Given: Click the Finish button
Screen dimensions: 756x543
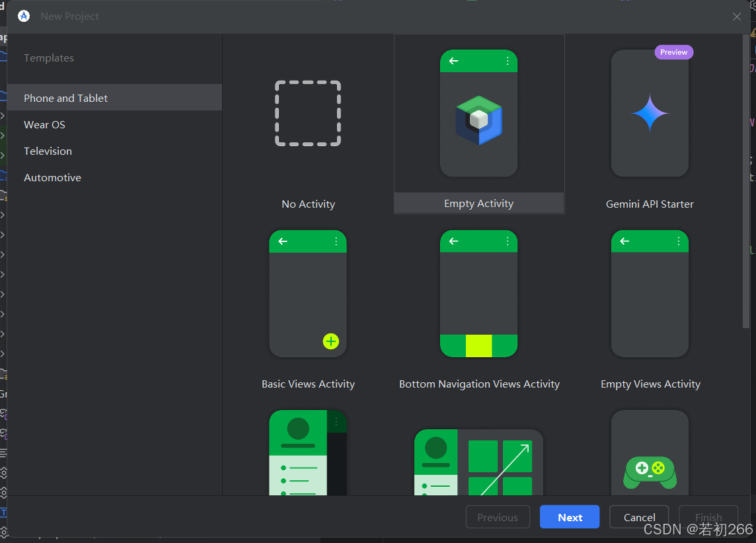Looking at the screenshot, I should coord(708,517).
